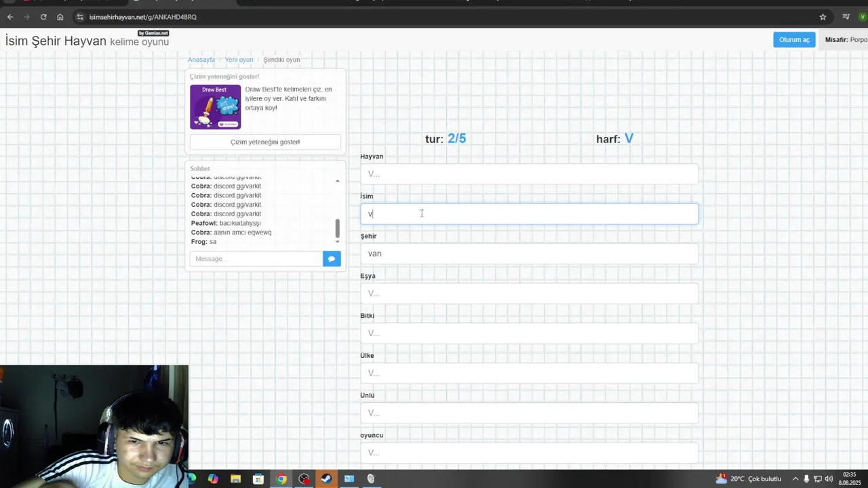Open Copilot from the taskbar
The width and height of the screenshot is (868, 488).
tap(213, 479)
